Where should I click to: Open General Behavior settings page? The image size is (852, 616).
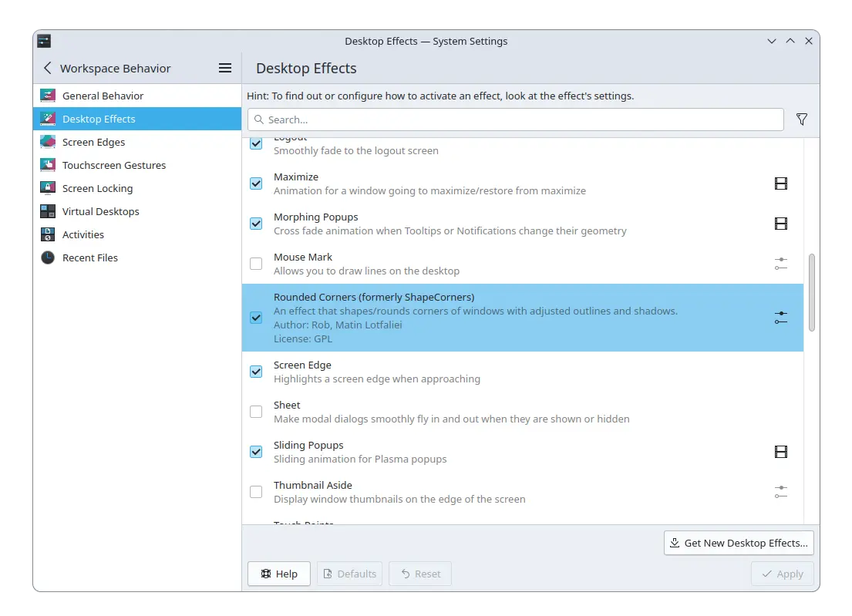coord(137,96)
